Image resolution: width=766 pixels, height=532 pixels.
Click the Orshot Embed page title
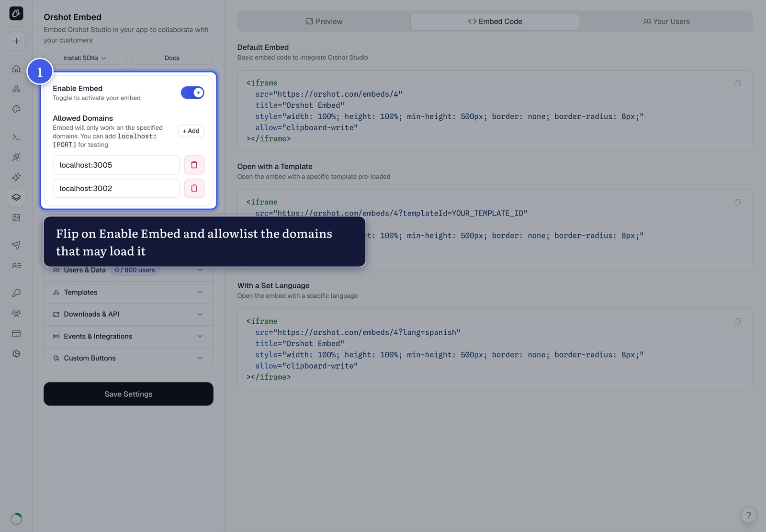[x=72, y=17]
